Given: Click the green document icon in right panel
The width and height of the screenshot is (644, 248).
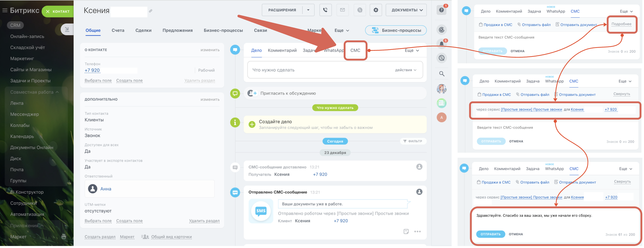Looking at the screenshot, I should point(442,103).
